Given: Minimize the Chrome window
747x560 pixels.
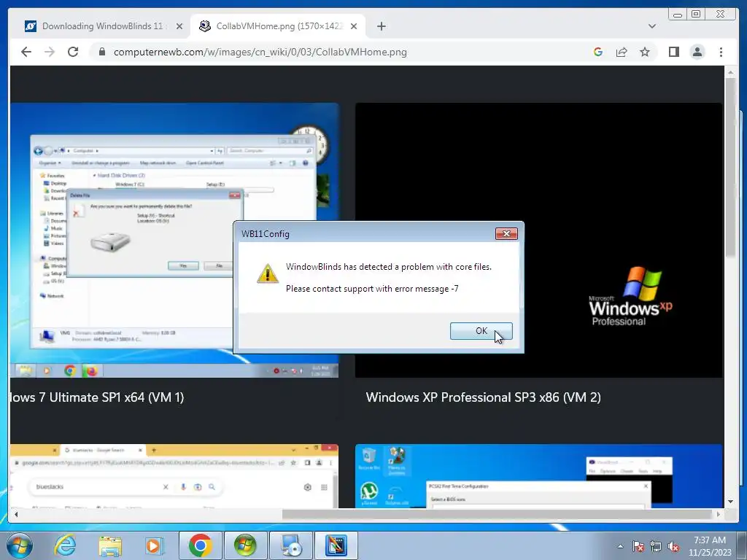Looking at the screenshot, I should click(678, 15).
